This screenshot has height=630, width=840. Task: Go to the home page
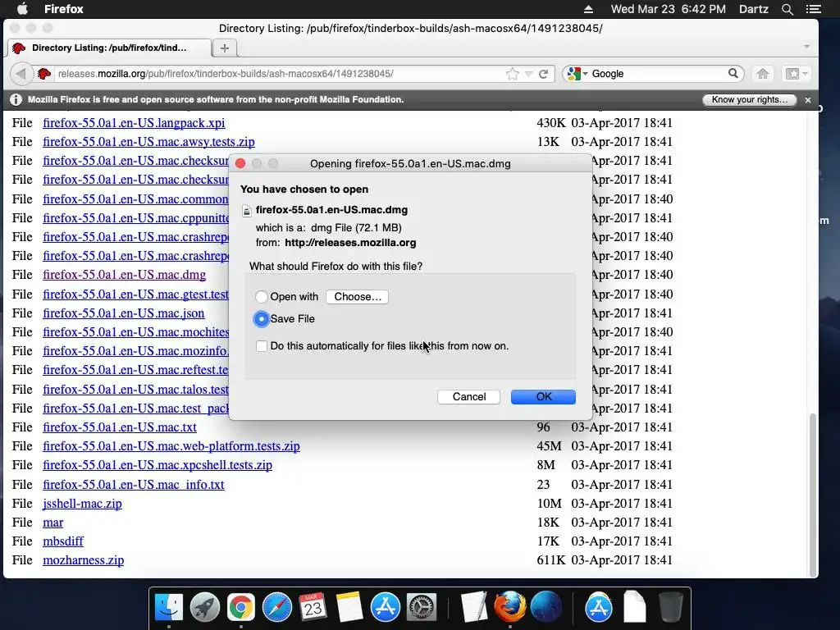pyautogui.click(x=762, y=73)
